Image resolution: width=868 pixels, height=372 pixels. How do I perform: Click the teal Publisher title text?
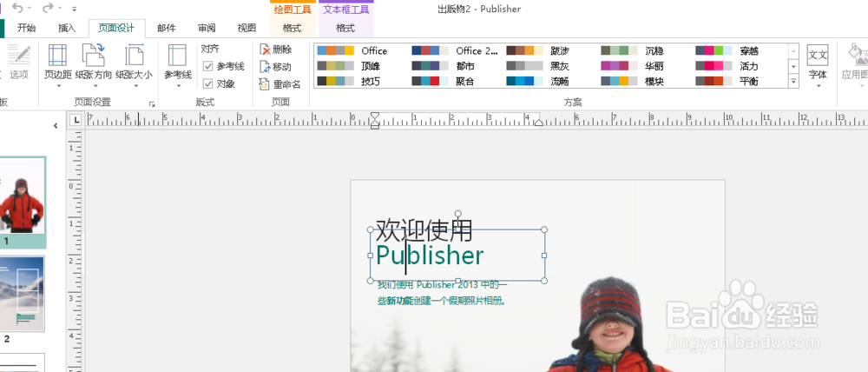(430, 256)
